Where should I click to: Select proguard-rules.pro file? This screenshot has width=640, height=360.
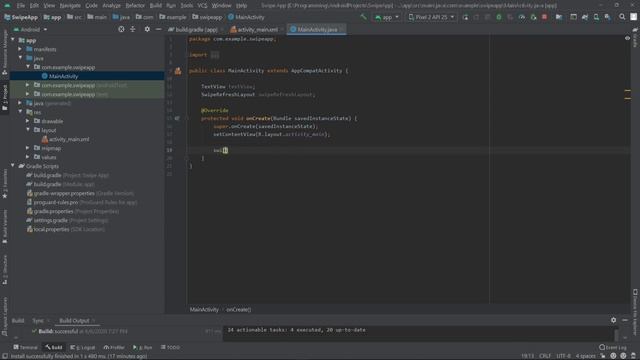coord(82,202)
